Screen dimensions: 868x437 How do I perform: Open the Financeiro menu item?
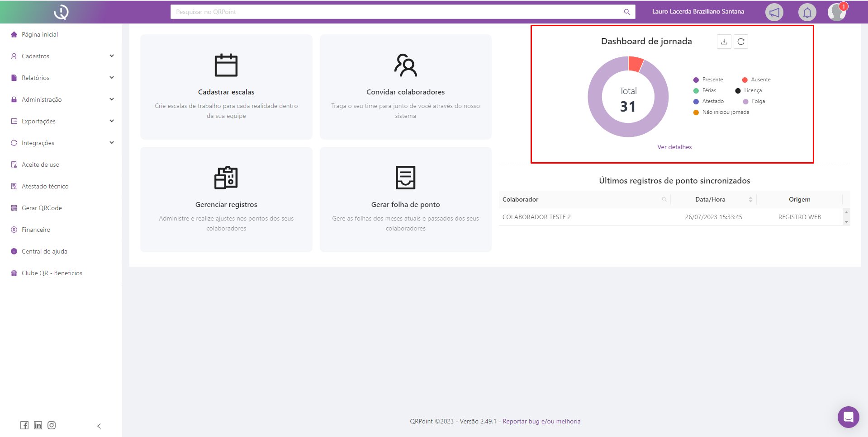36,230
